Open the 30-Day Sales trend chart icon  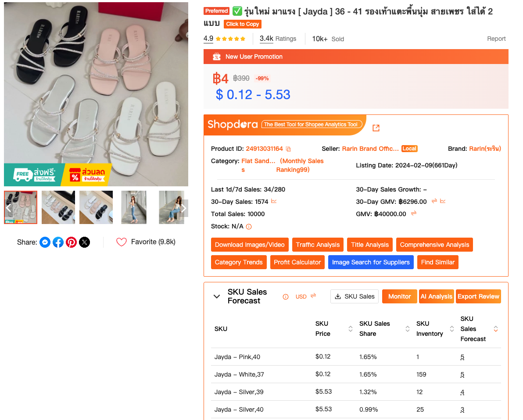(274, 201)
